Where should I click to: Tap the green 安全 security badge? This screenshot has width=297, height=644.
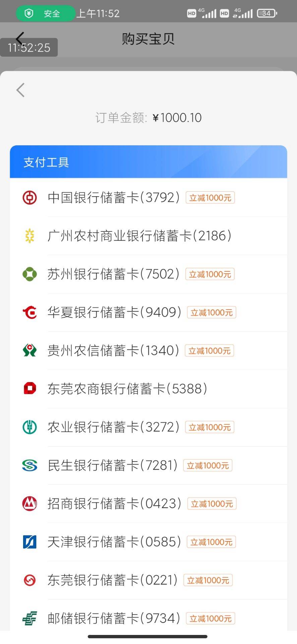(x=45, y=13)
